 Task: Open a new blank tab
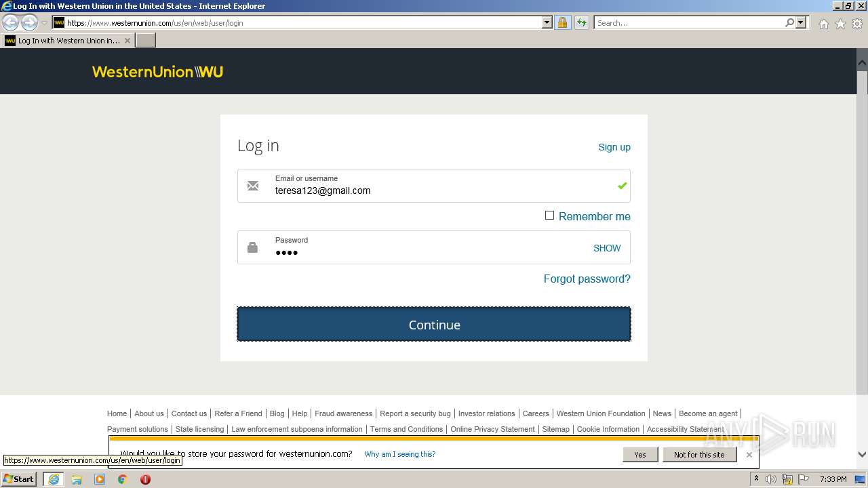tap(146, 41)
